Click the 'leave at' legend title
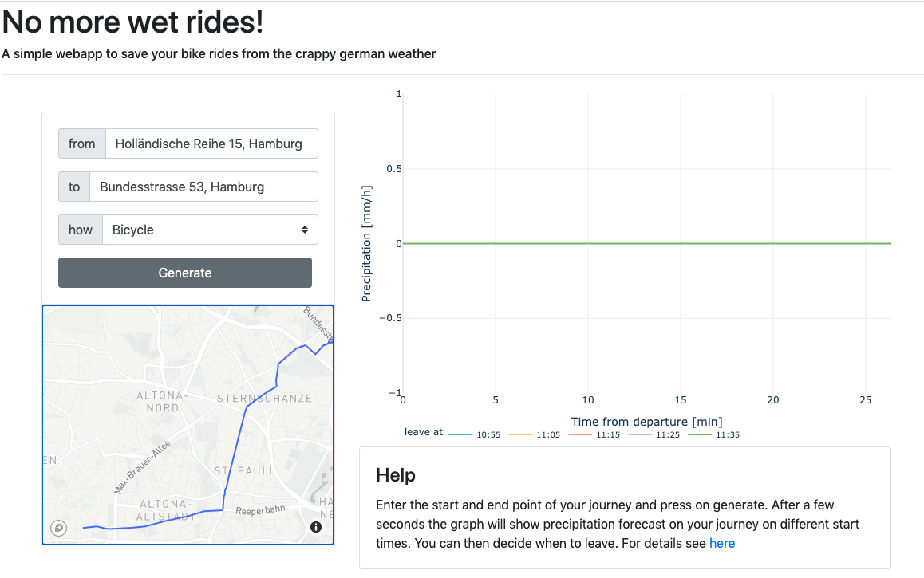Image resolution: width=924 pixels, height=578 pixels. pyautogui.click(x=423, y=432)
